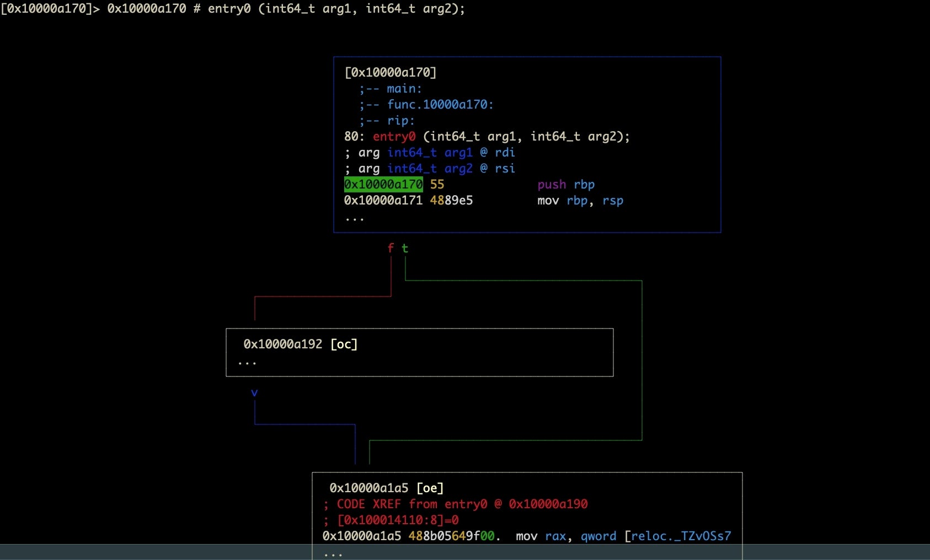Click the green highlighted address 0x10000a170
930x560 pixels.
(x=383, y=185)
